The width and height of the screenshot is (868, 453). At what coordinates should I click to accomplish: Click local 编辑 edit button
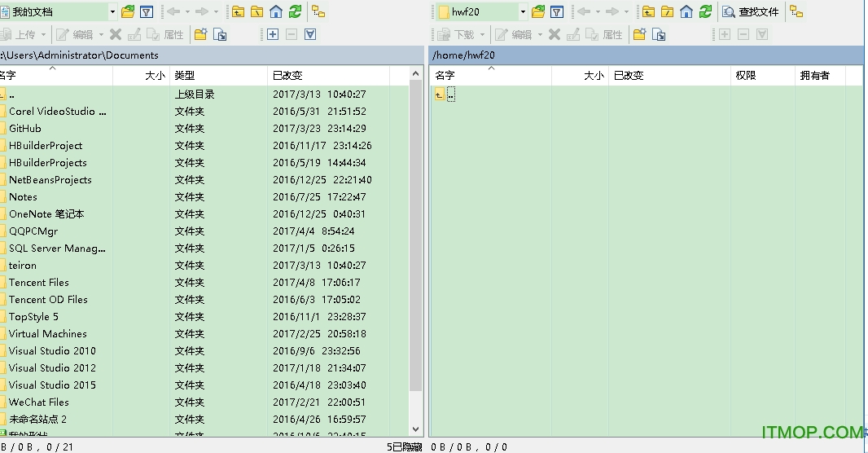(x=75, y=34)
